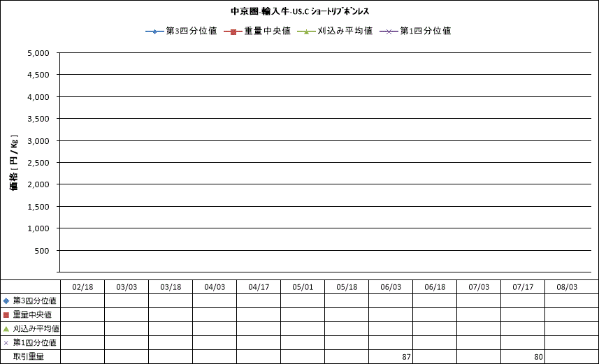
Task: Click the purple X icon in the 第1四分位値 table row
Action: click(x=6, y=343)
